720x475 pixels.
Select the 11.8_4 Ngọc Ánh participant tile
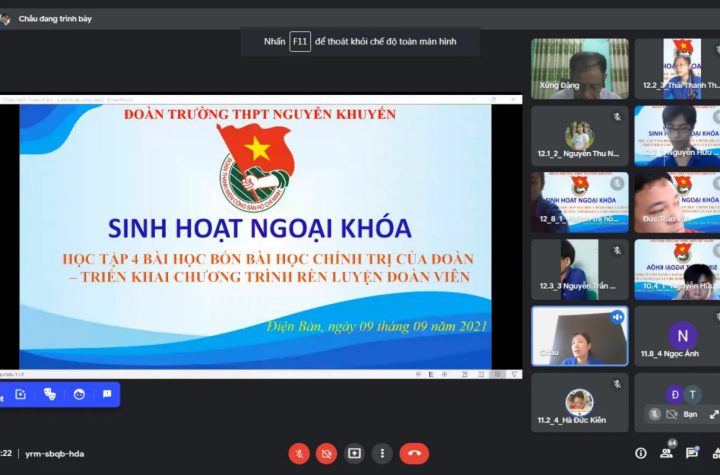[677, 336]
